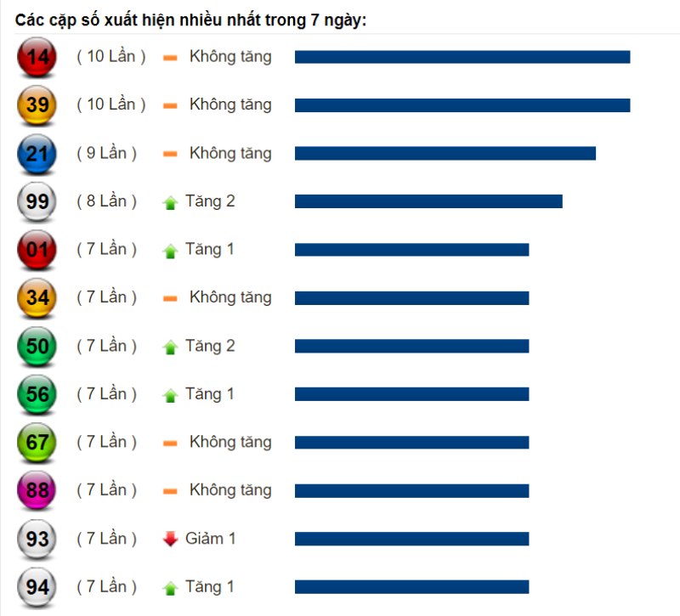Click the orange dash icon beside number 14

(170, 58)
